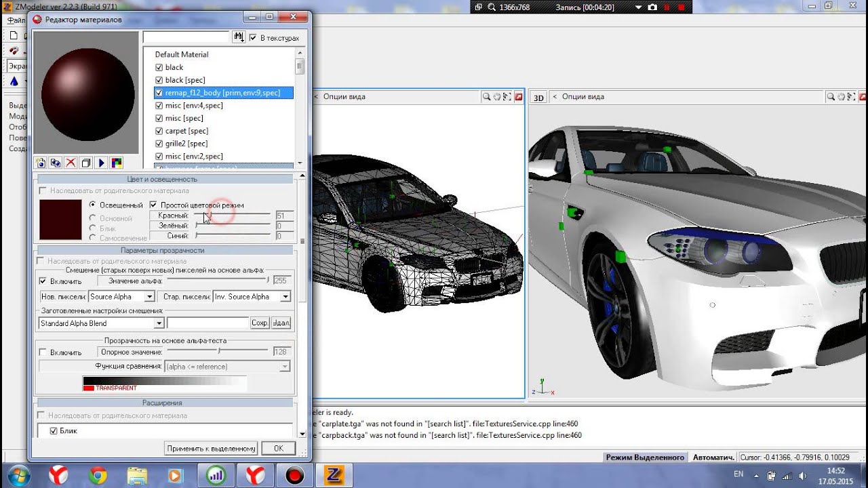The width and height of the screenshot is (868, 488).
Task: Uncheck the 'carpet [spec]' material checkbox
Action: (x=159, y=131)
